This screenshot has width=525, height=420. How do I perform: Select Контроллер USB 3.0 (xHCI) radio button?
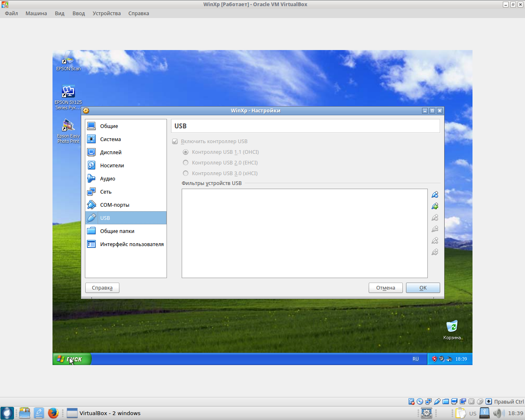(x=186, y=173)
